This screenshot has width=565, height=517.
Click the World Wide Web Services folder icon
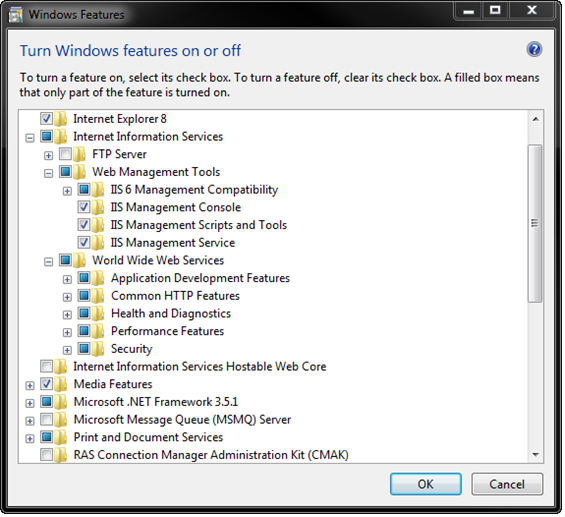pyautogui.click(x=80, y=260)
